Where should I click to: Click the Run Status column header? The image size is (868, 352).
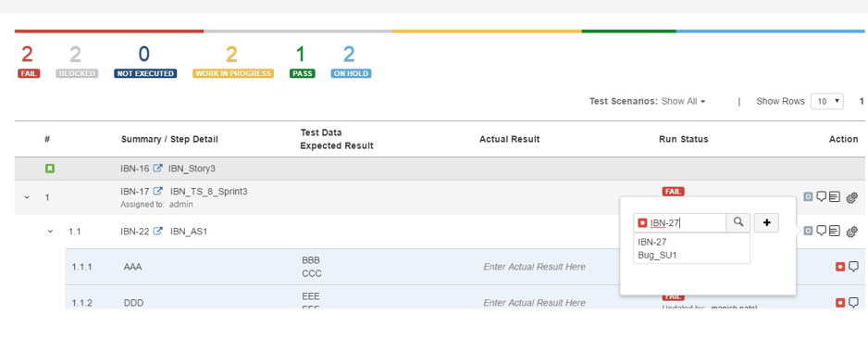[x=684, y=139]
